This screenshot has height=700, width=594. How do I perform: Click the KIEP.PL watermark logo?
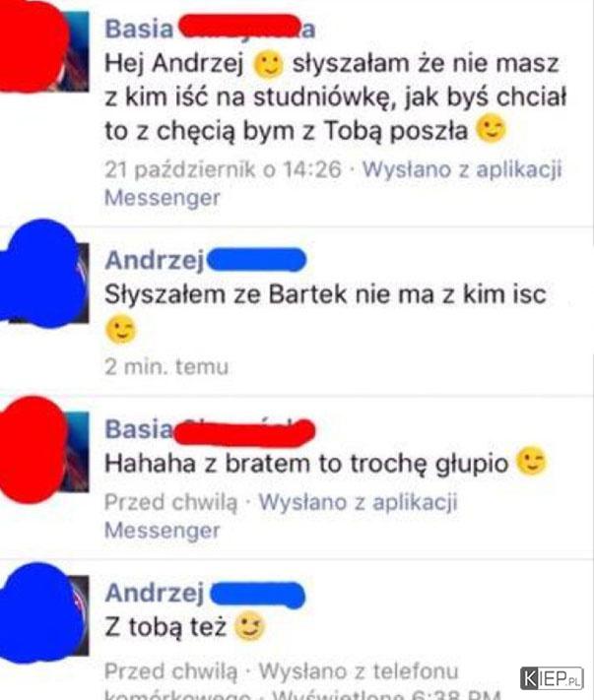pos(552,678)
